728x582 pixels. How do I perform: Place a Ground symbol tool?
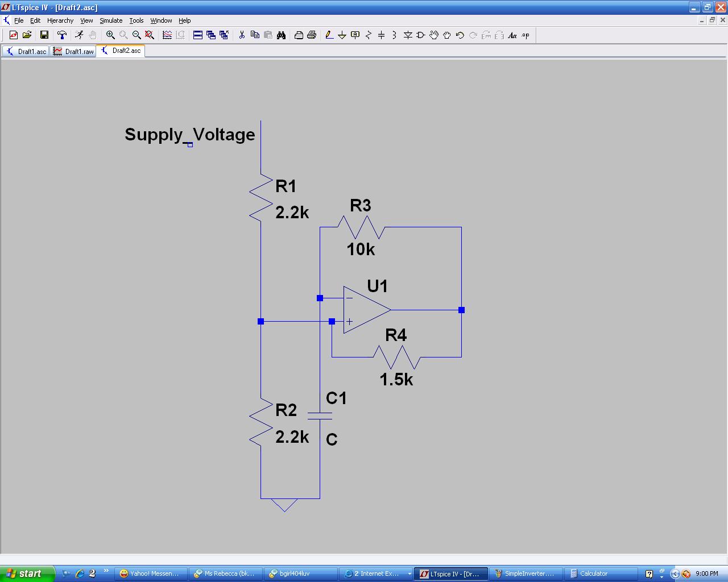click(342, 35)
